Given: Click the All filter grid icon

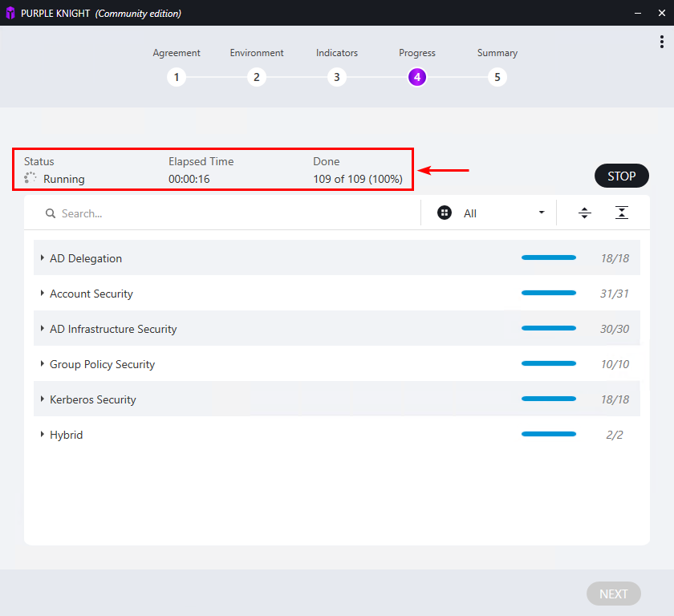Looking at the screenshot, I should [x=445, y=213].
